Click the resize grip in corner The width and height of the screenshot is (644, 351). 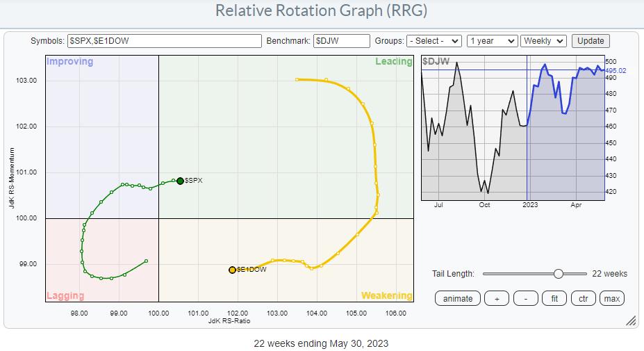tap(631, 321)
